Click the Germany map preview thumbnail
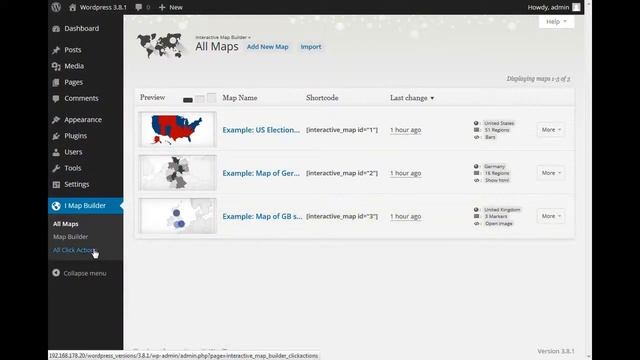 pyautogui.click(x=177, y=173)
